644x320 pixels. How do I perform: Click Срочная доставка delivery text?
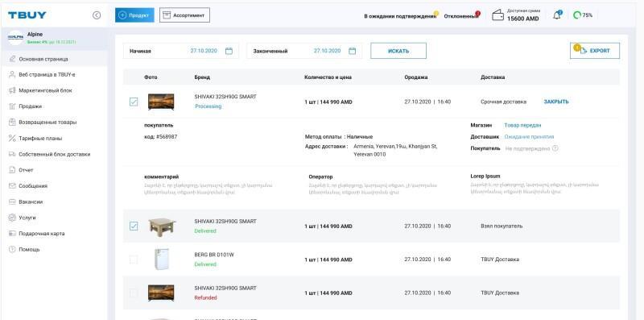pyautogui.click(x=503, y=102)
